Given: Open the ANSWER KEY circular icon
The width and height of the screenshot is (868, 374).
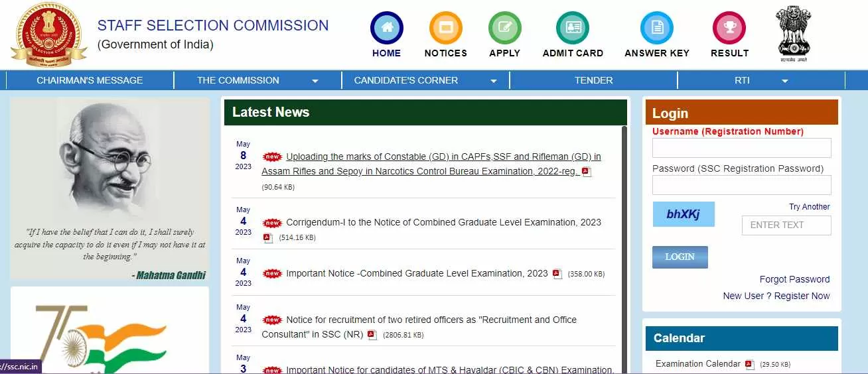Looking at the screenshot, I should (x=657, y=29).
